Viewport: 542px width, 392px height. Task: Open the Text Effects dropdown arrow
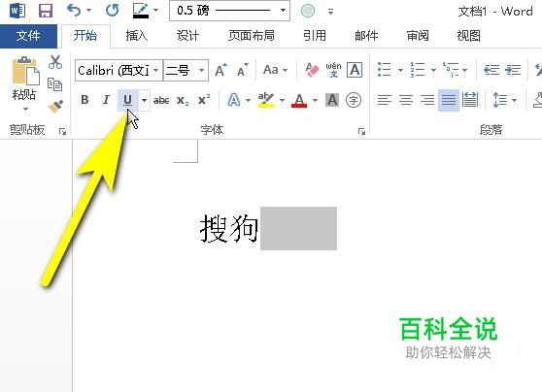(249, 101)
